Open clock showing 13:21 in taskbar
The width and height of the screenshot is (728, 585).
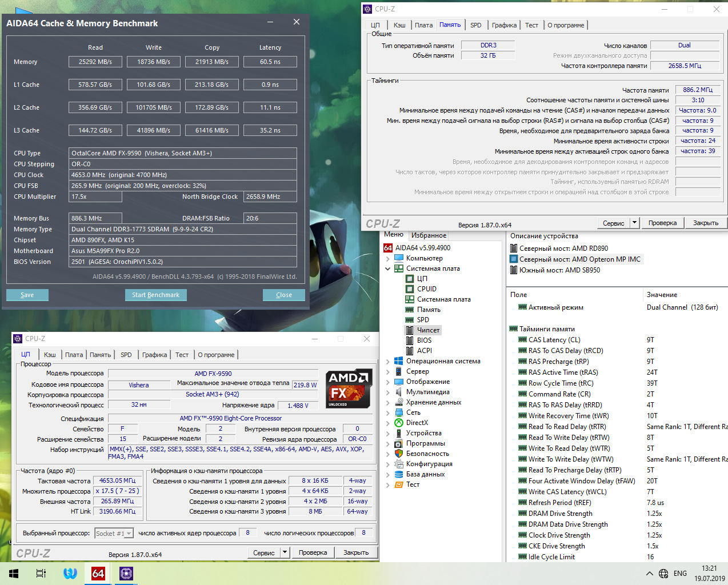(709, 573)
